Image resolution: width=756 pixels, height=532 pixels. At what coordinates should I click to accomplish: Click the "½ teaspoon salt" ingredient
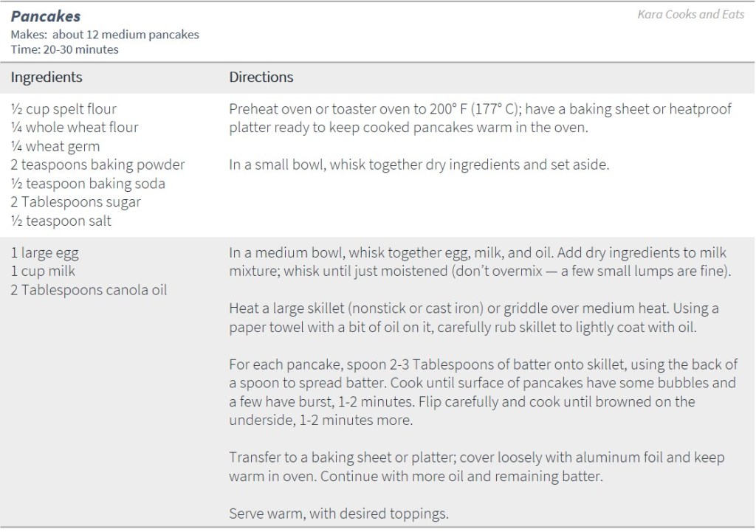click(61, 221)
